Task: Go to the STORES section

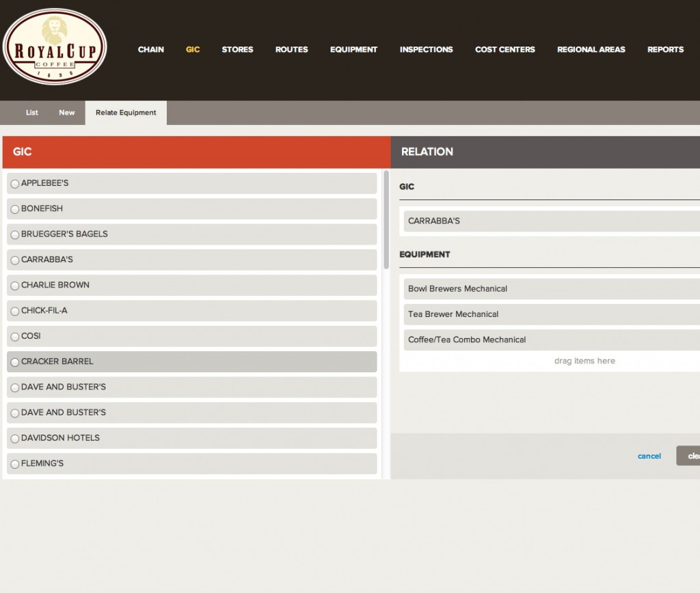Action: (237, 49)
